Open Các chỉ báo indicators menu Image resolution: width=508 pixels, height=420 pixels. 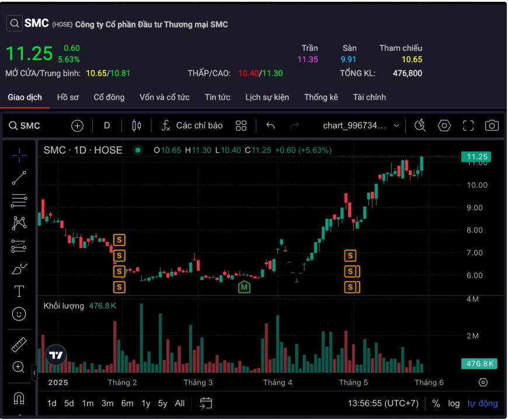click(192, 125)
